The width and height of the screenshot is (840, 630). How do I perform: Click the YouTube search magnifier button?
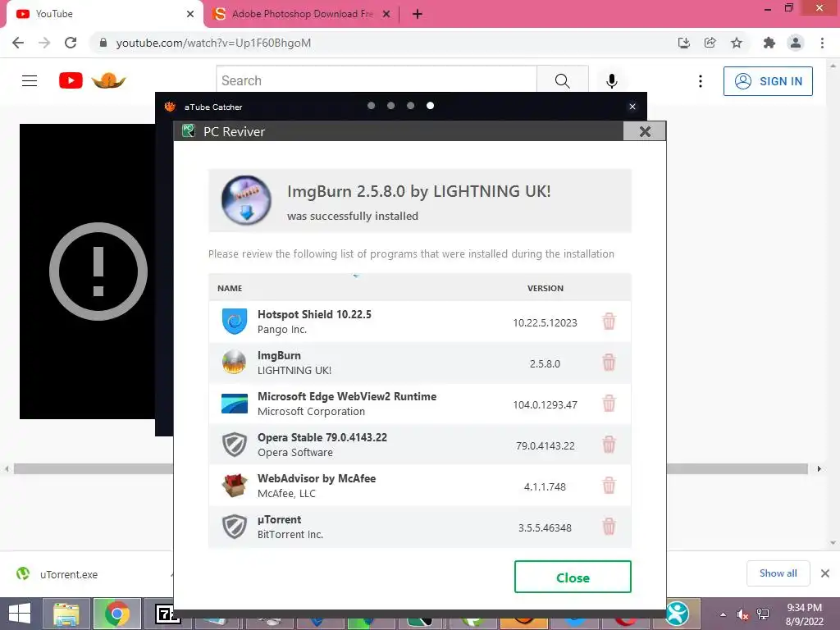tap(563, 80)
